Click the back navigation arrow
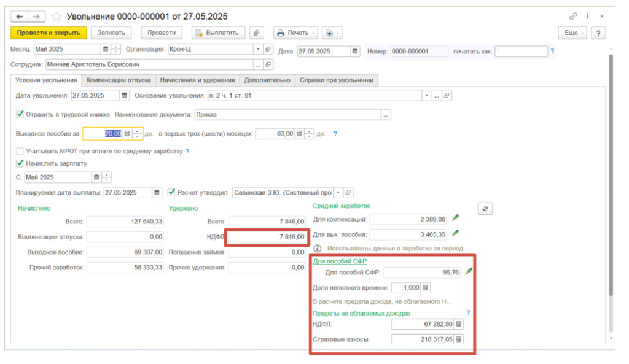 tap(20, 17)
